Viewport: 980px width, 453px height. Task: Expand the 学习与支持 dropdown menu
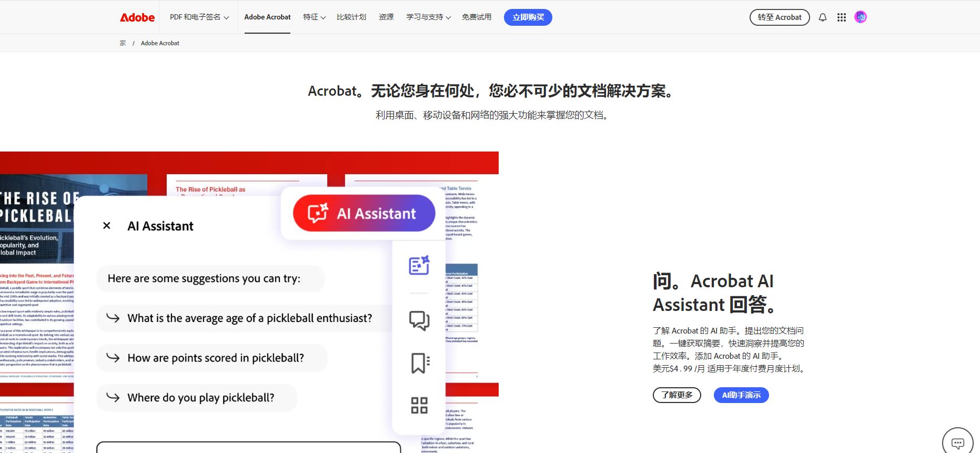(x=428, y=17)
